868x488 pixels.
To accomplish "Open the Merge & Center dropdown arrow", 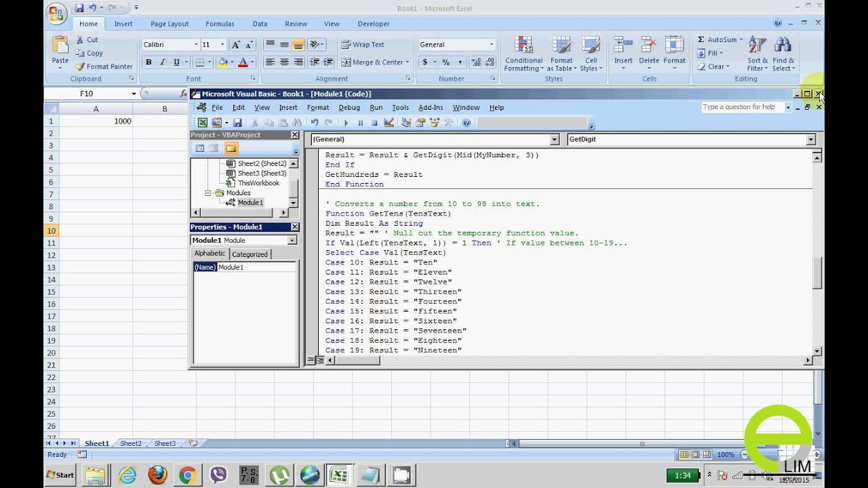I will pos(407,62).
